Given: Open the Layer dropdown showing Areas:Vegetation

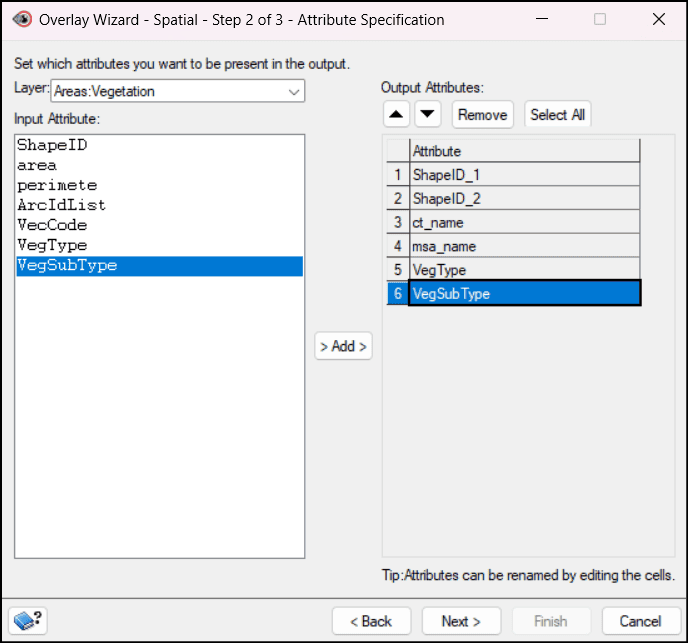Looking at the screenshot, I should [178, 91].
